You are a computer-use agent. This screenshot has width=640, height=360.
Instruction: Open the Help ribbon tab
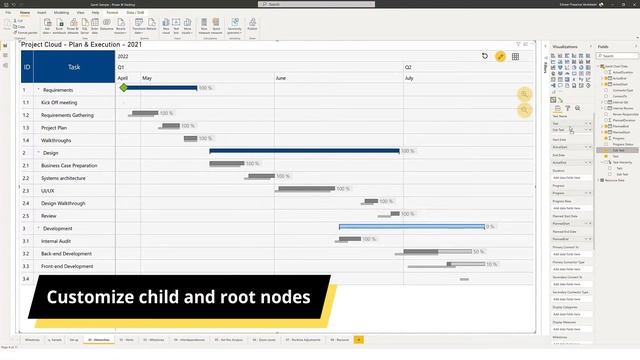coord(95,13)
